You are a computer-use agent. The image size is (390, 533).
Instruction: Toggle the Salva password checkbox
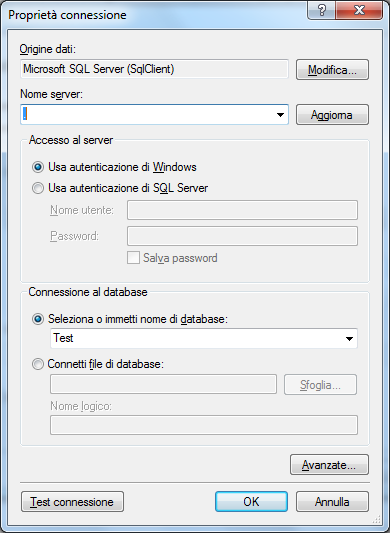pos(133,258)
